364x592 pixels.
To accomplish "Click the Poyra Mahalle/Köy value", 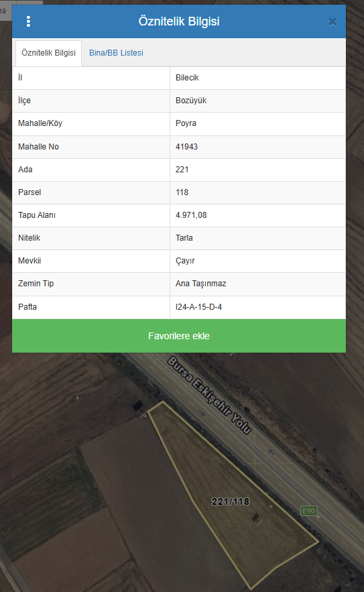I will [186, 123].
